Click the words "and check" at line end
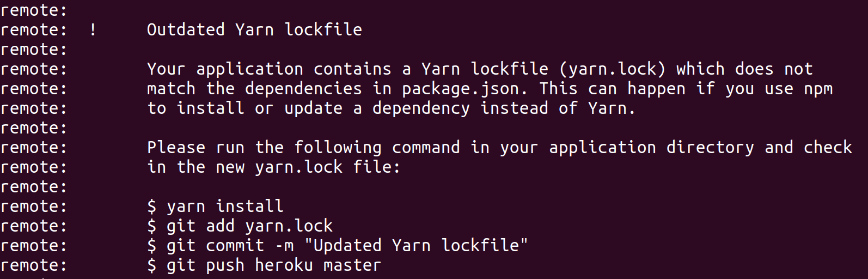Screen dimensions: 868x279 pyautogui.click(x=809, y=147)
